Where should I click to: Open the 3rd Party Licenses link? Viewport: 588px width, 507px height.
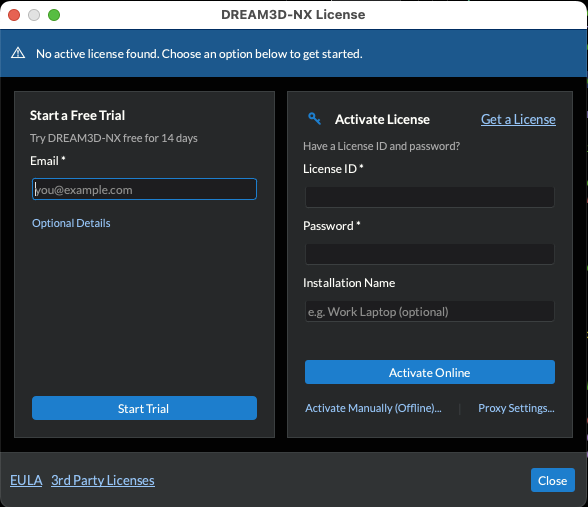click(103, 480)
